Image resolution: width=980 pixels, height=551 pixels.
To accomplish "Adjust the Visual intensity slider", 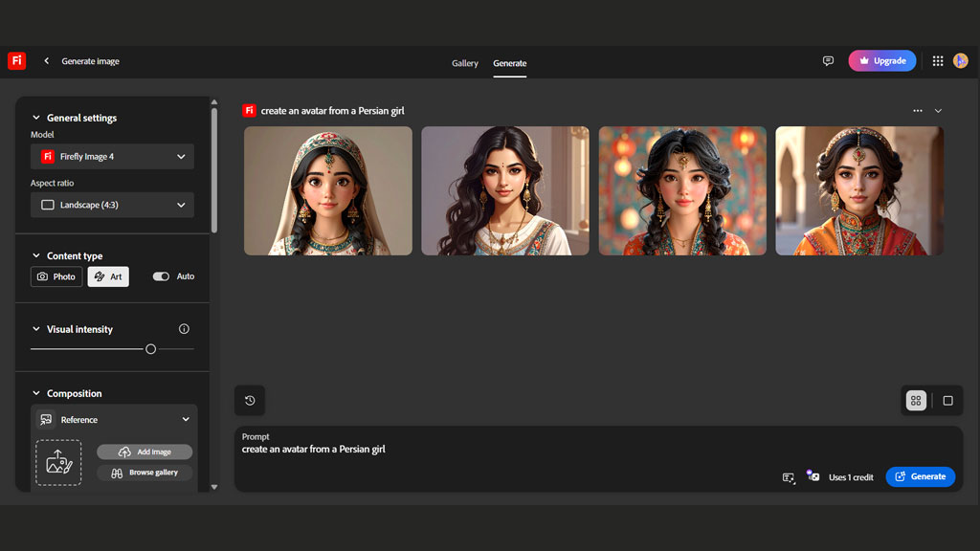I will coord(150,349).
